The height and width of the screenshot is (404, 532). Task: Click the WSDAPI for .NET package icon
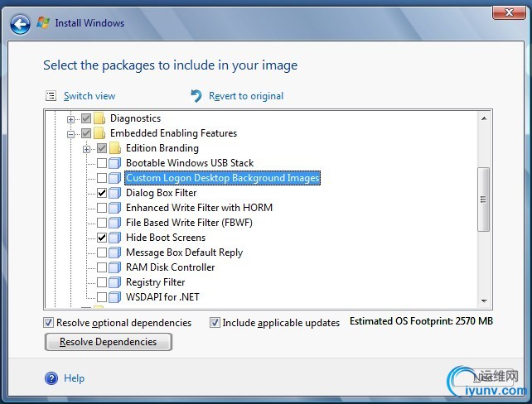point(115,297)
